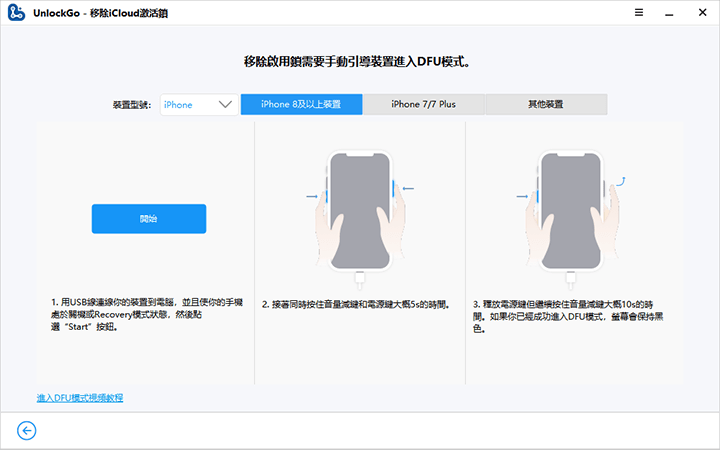Click the step 3 phone illustration

point(569,210)
